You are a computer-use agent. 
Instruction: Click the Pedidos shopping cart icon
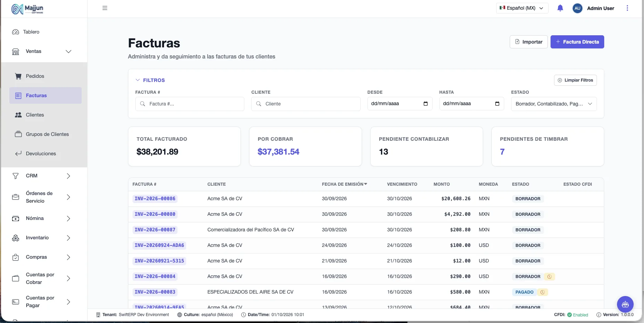[18, 76]
